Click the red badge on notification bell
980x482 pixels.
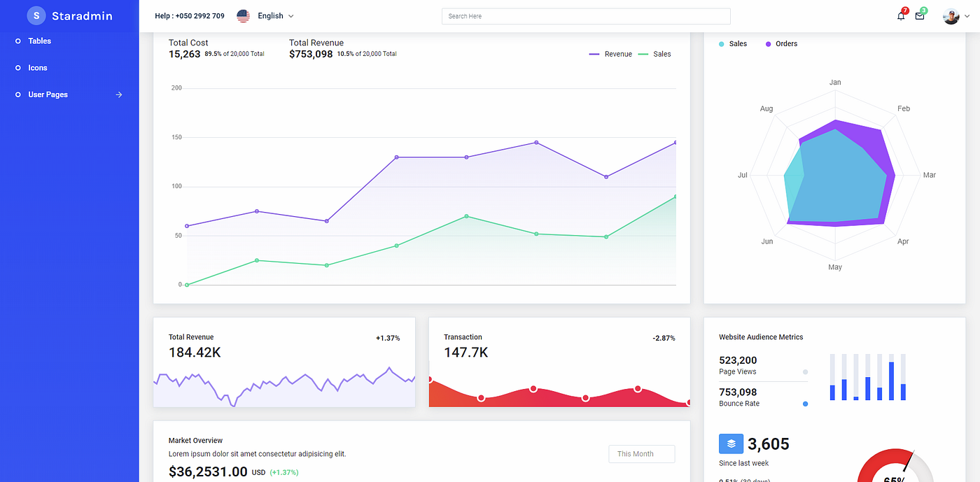[905, 10]
